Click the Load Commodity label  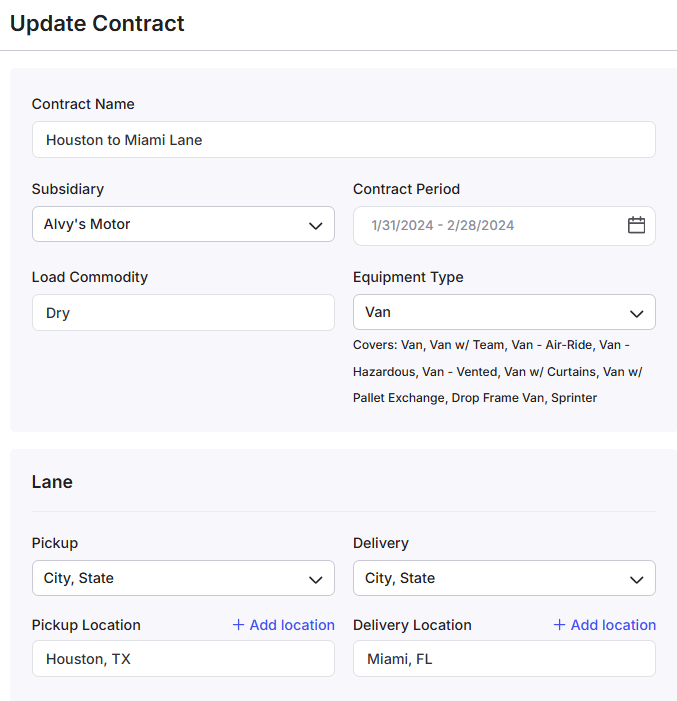89,277
